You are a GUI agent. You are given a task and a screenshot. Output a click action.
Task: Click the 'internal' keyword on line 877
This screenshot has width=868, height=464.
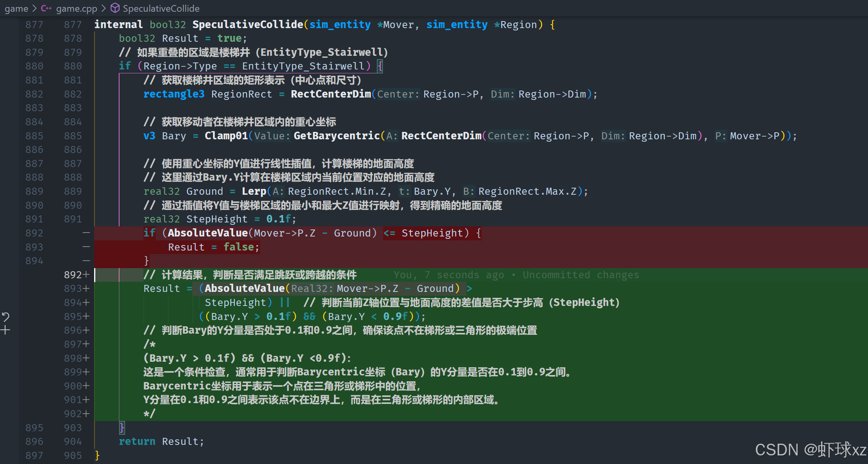[x=118, y=24]
